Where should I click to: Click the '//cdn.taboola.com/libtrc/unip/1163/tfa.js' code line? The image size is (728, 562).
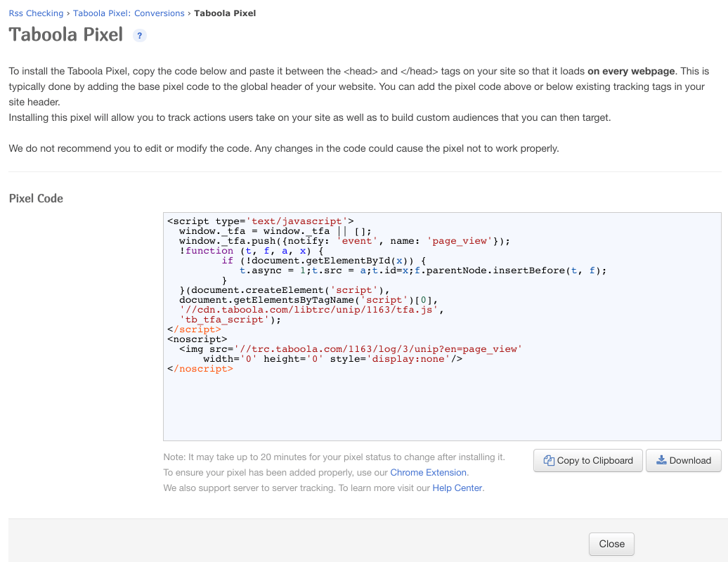(x=311, y=310)
